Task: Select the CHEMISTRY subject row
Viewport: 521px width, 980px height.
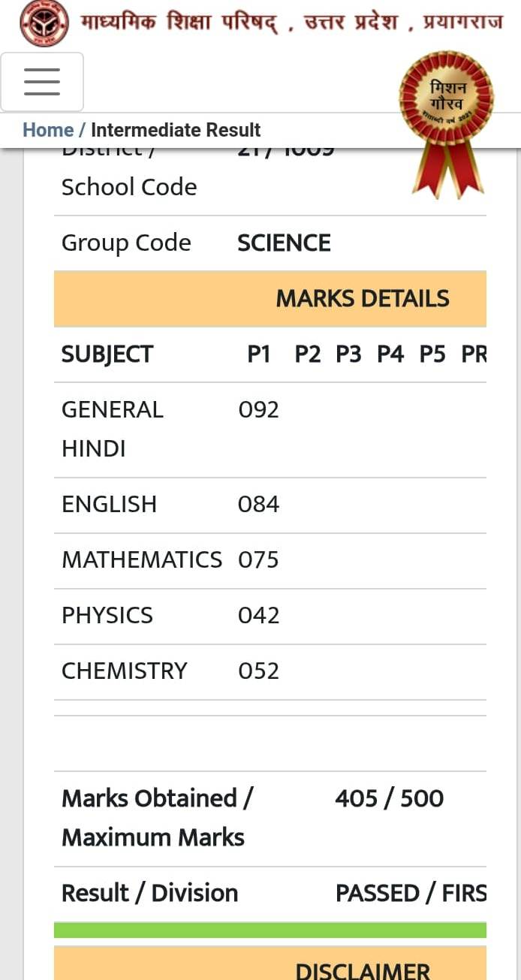Action: tap(270, 672)
